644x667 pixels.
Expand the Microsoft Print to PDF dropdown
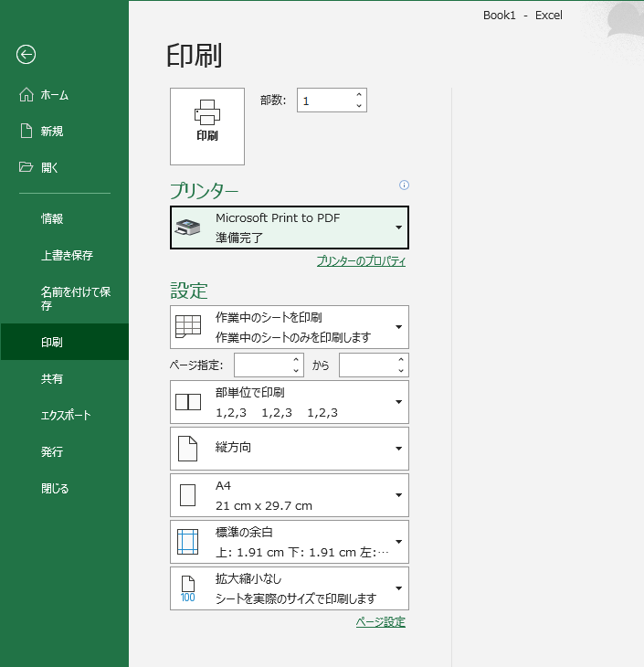tap(289, 228)
